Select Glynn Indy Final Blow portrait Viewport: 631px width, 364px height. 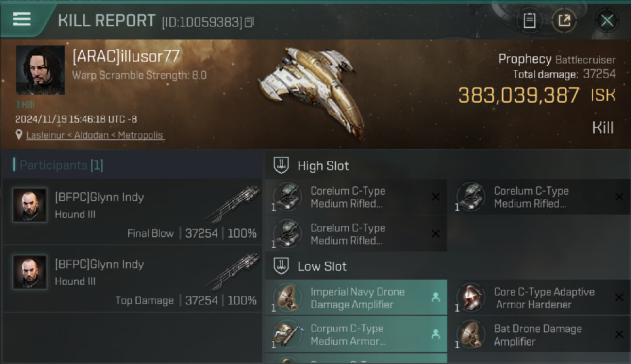pos(30,205)
